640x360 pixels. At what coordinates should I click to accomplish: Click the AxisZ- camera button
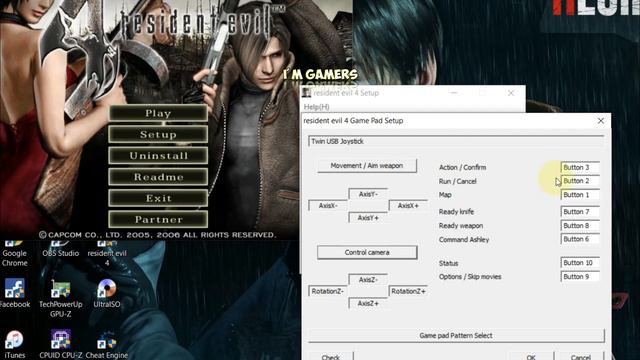368,280
